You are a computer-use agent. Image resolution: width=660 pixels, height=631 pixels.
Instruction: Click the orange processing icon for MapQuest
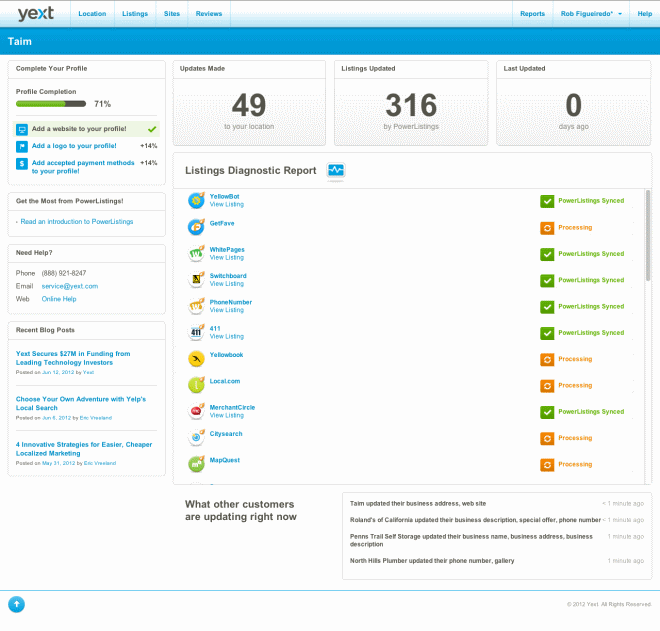click(547, 465)
